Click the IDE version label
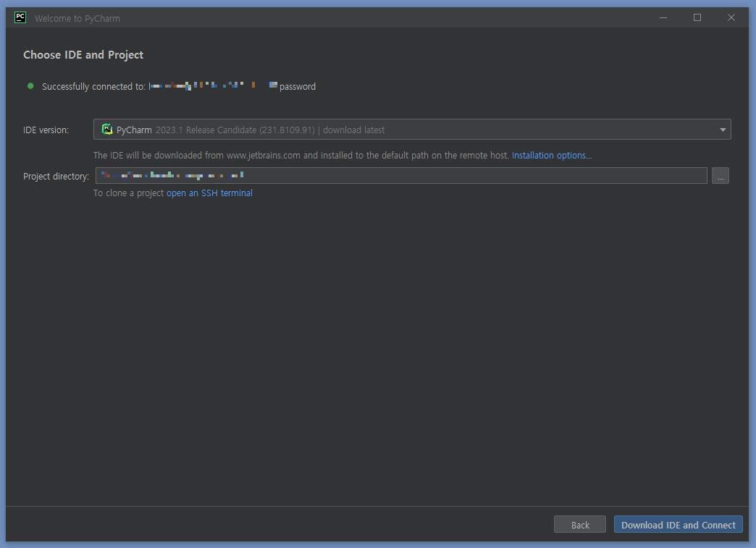This screenshot has width=756, height=548. pyautogui.click(x=46, y=130)
